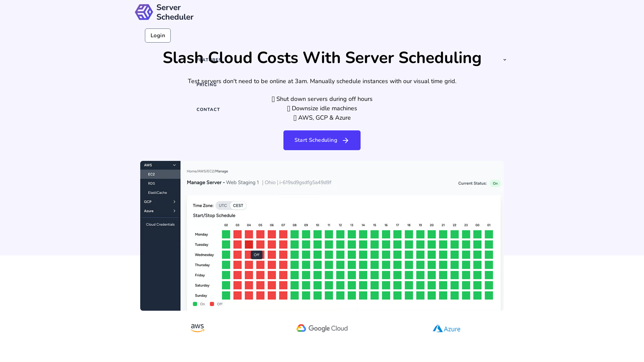Click the Server Scheduler logo icon
The height and width of the screenshot is (362, 644).
(x=144, y=12)
